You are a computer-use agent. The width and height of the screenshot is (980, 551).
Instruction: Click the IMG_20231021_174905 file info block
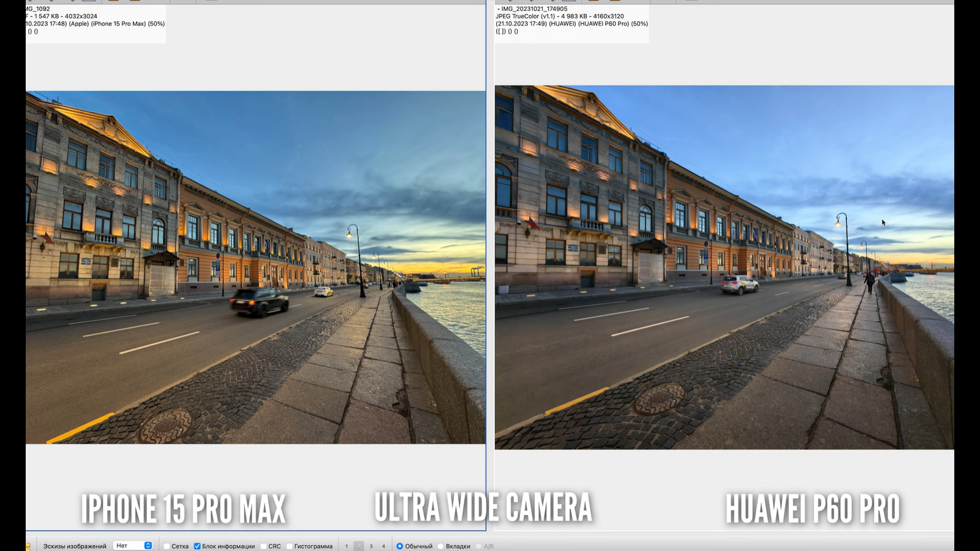click(x=572, y=24)
